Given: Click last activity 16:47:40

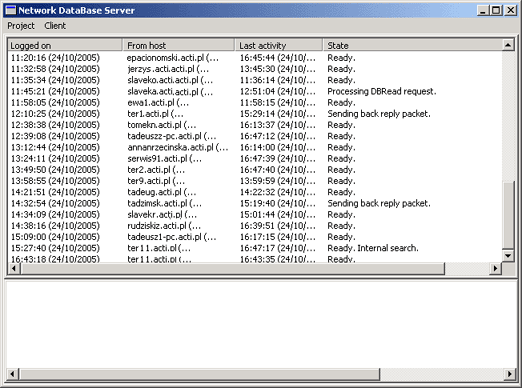Looking at the screenshot, I should [x=277, y=170].
